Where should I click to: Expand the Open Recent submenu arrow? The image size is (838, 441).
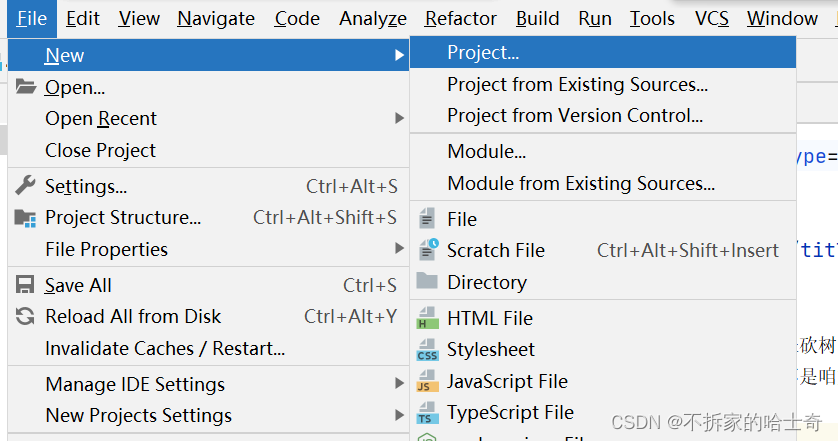click(x=399, y=118)
